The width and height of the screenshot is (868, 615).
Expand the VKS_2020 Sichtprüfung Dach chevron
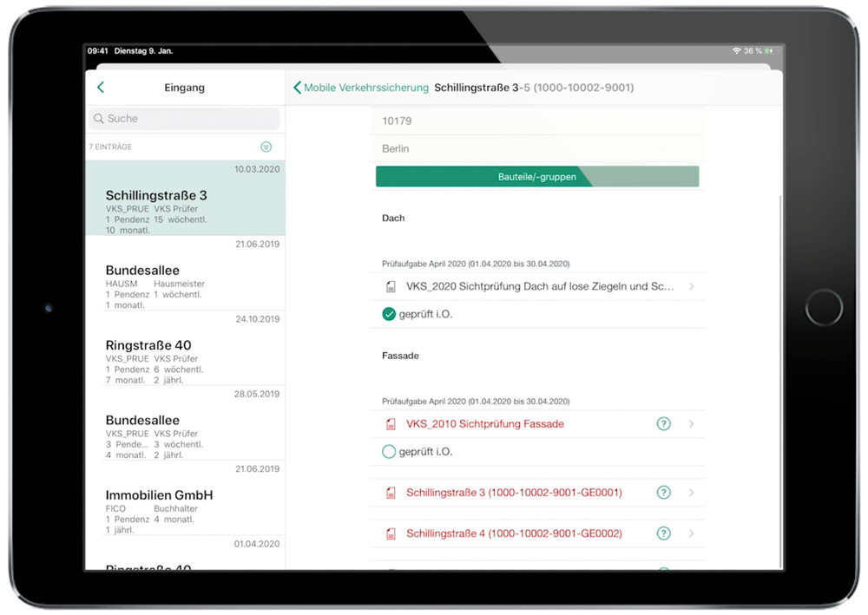pyautogui.click(x=691, y=286)
